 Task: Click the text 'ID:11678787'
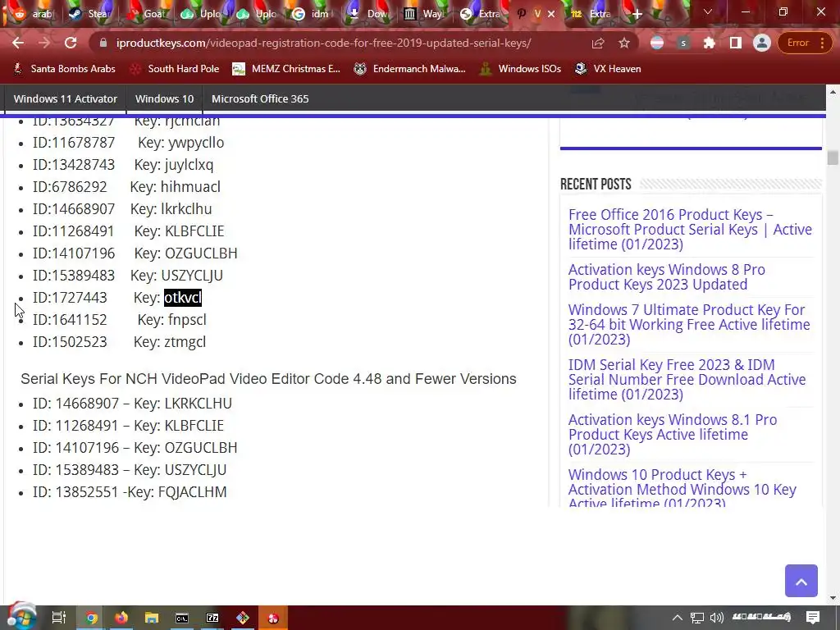coord(74,143)
